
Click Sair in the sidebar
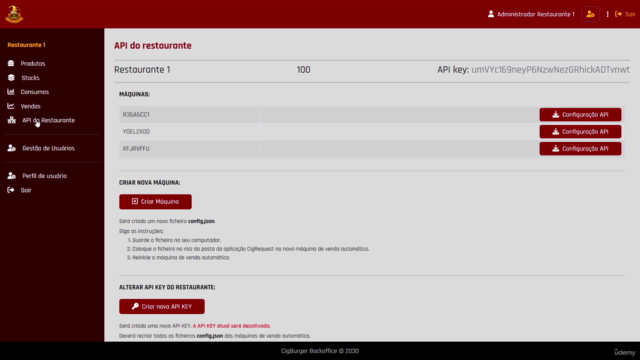[26, 190]
